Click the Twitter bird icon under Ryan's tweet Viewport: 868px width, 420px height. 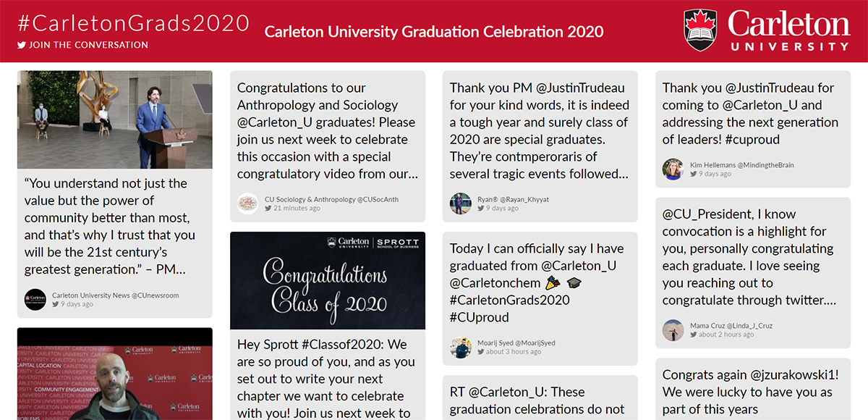[480, 206]
